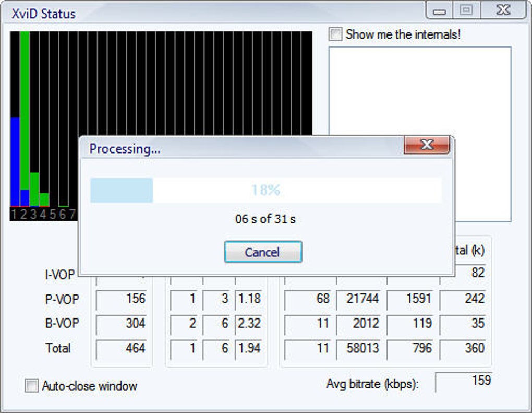
Task: Minimize the XviD Status window
Action: pyautogui.click(x=439, y=11)
